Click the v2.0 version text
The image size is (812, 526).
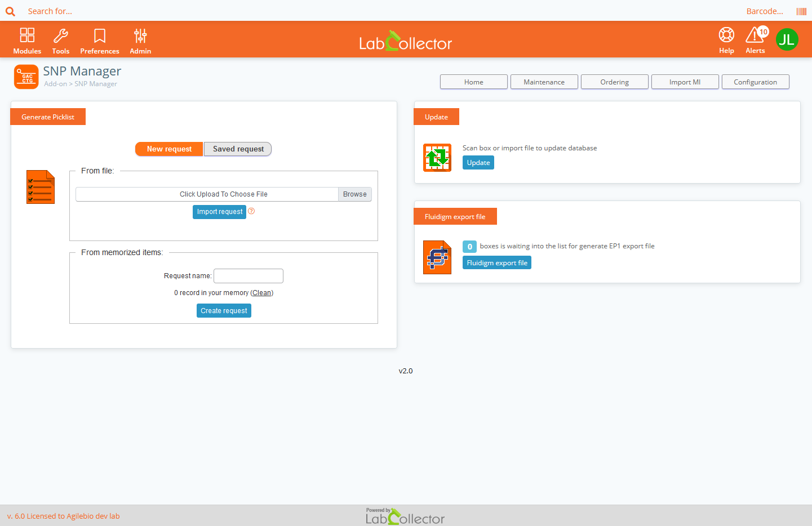(x=406, y=371)
